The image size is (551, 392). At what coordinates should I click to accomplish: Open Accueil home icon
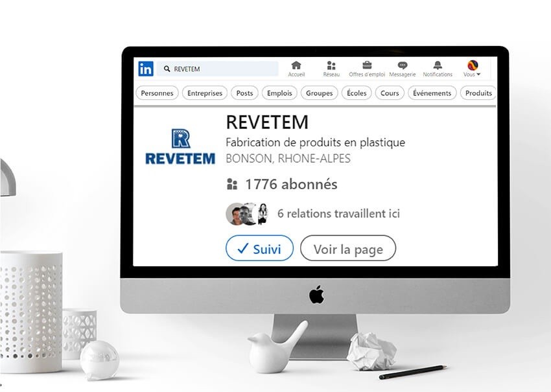pos(296,65)
